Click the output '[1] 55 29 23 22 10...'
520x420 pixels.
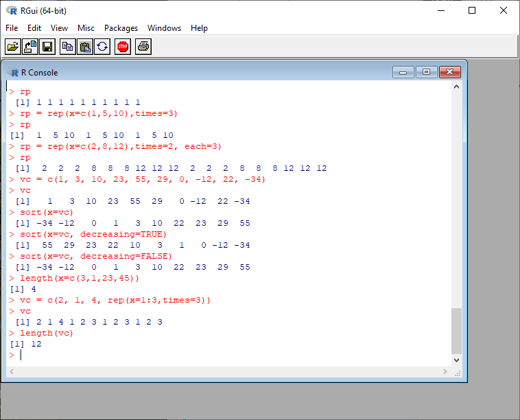click(132, 245)
